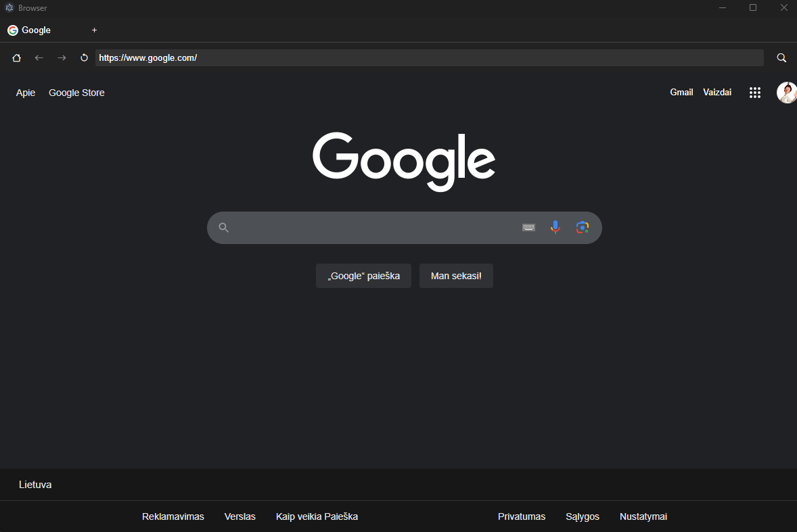Go to the browser home page icon

16,58
